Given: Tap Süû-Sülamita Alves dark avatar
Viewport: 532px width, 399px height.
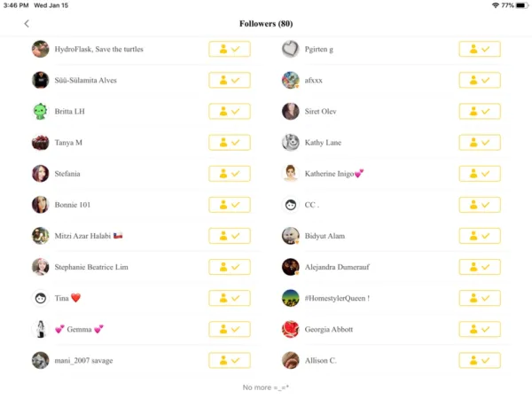Looking at the screenshot, I should click(x=41, y=81).
